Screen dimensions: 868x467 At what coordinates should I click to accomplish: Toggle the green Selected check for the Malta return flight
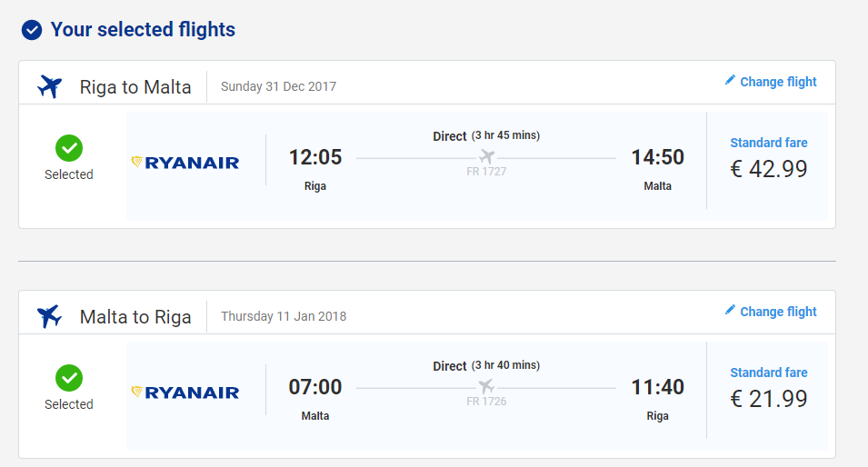coord(69,378)
